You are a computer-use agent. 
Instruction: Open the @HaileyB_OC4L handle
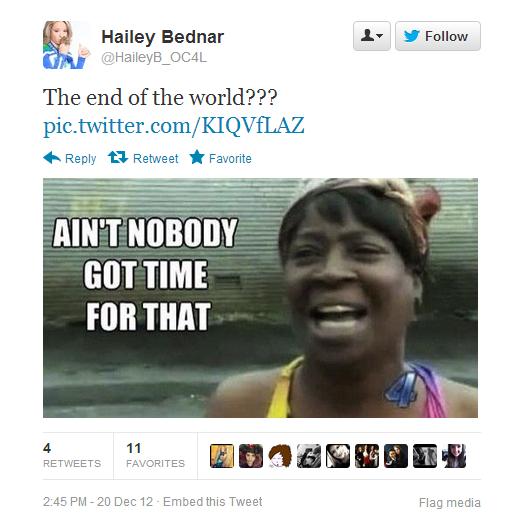[154, 58]
